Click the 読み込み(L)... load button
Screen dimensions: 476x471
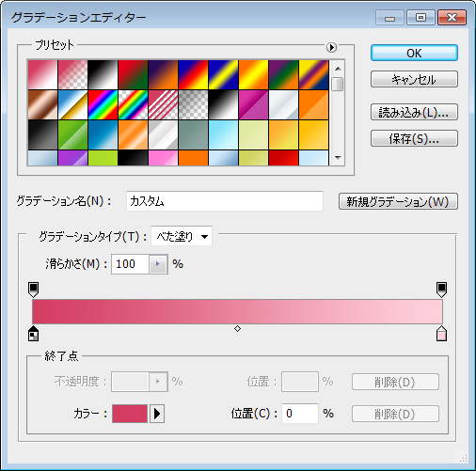(x=414, y=113)
